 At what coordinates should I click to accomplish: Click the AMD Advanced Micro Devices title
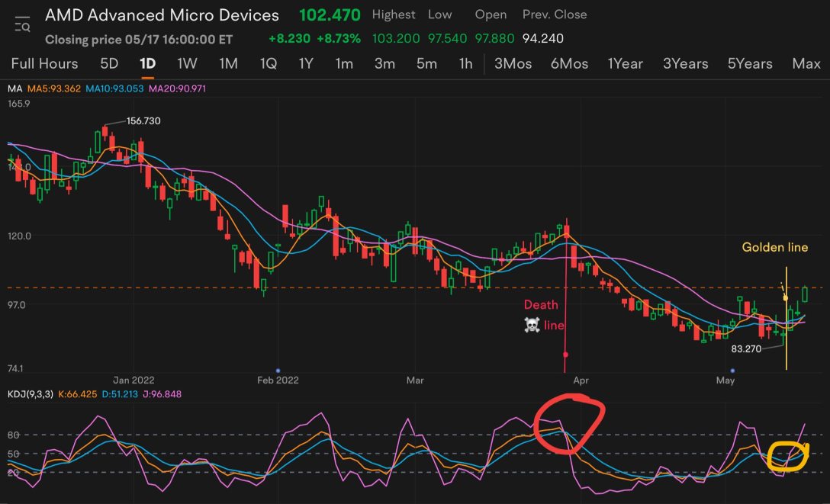pos(162,15)
